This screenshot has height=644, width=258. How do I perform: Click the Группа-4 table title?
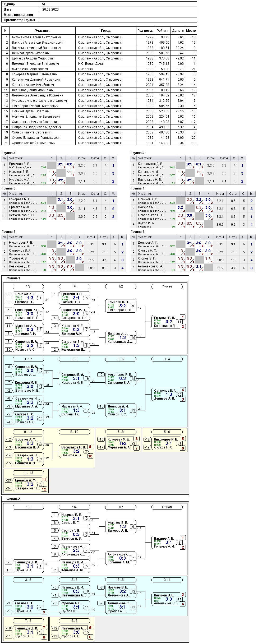click(137, 188)
